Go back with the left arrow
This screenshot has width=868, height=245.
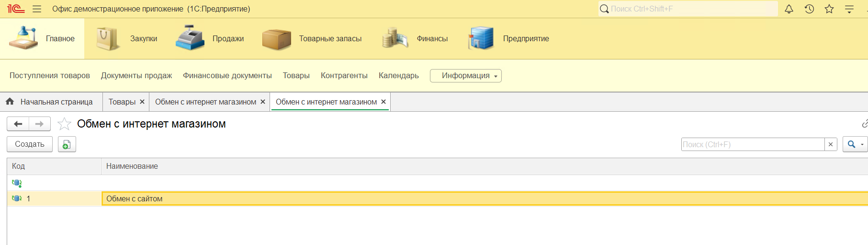click(x=18, y=124)
